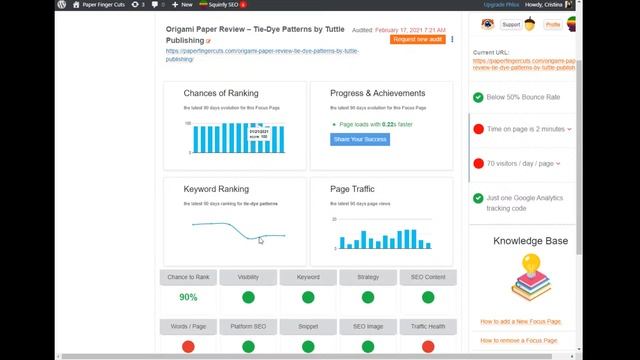Click green status dot under Snippet
Image resolution: width=640 pixels, height=360 pixels.
[x=308, y=347]
